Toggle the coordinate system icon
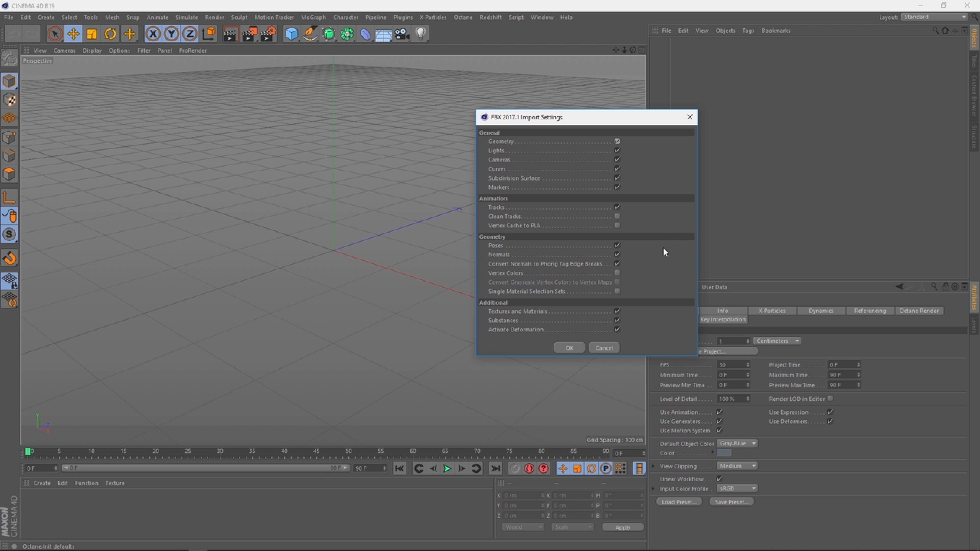 209,34
